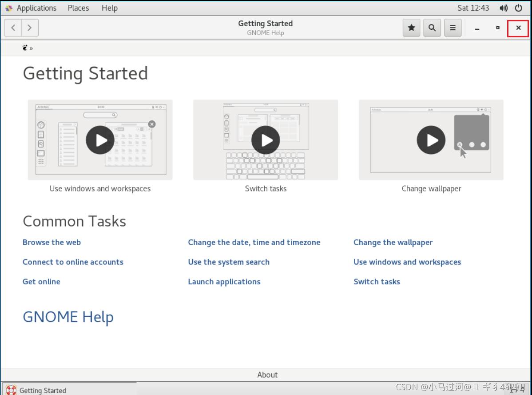This screenshot has height=395, width=532.
Task: Click Change the date, time and timezone
Action: [254, 242]
